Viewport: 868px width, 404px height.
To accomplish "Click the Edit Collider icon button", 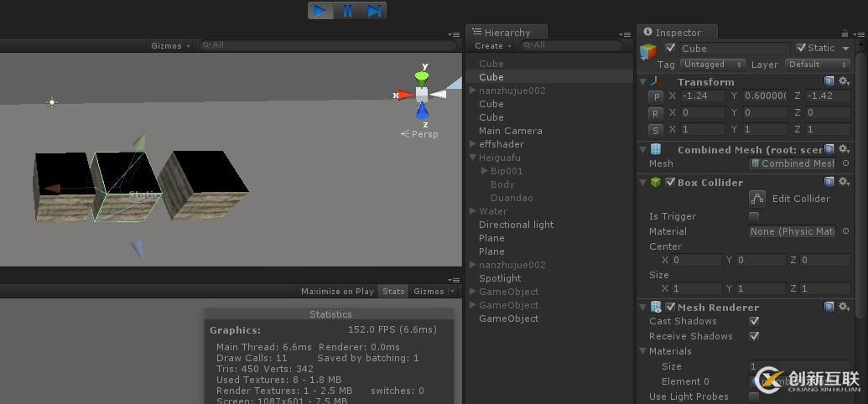I will pos(756,198).
